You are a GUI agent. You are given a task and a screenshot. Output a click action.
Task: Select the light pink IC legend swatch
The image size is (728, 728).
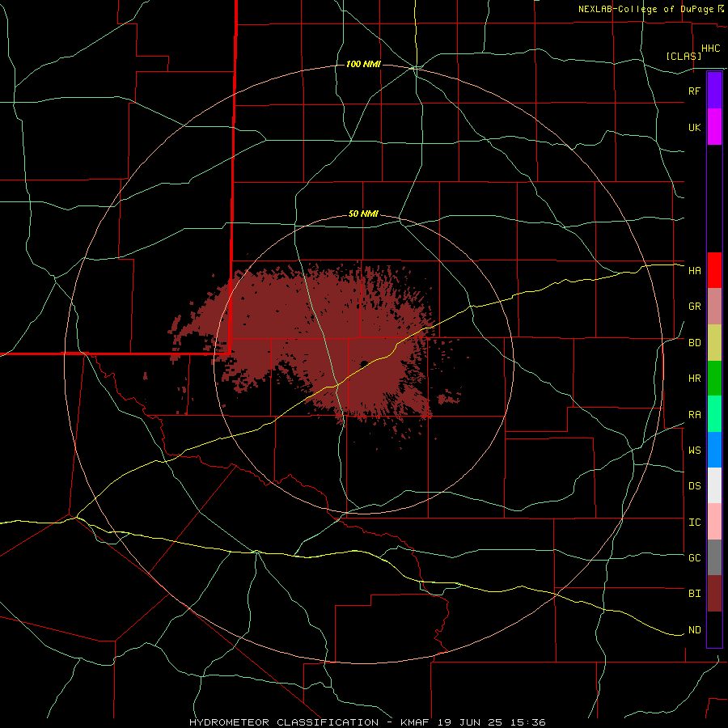714,522
